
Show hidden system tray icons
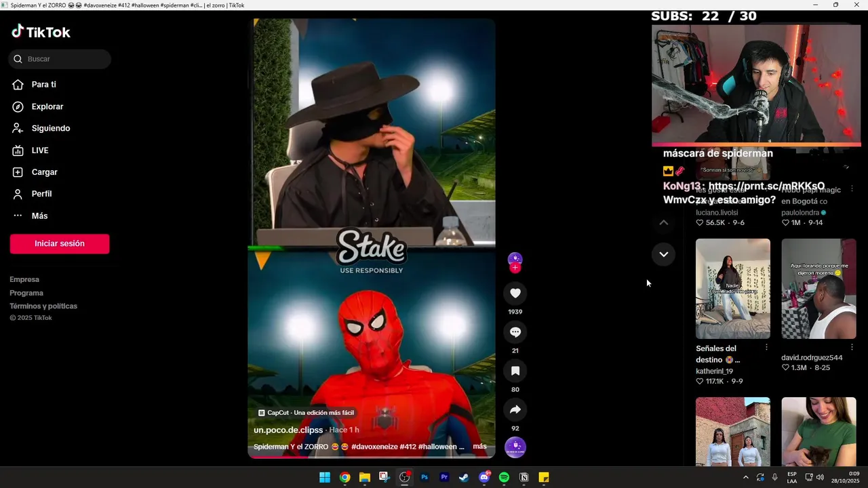coord(746,477)
